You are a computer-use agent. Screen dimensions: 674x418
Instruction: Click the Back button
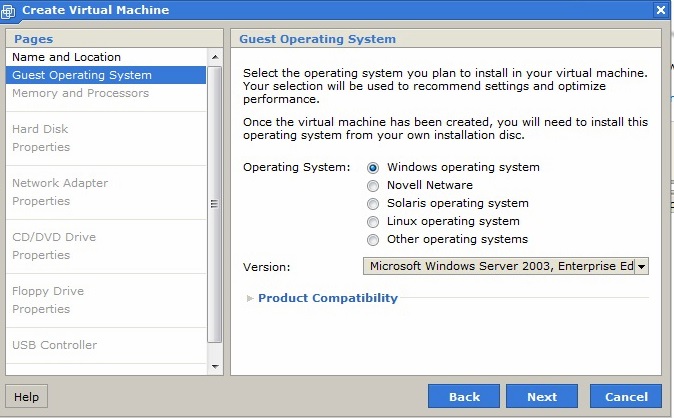click(x=464, y=396)
